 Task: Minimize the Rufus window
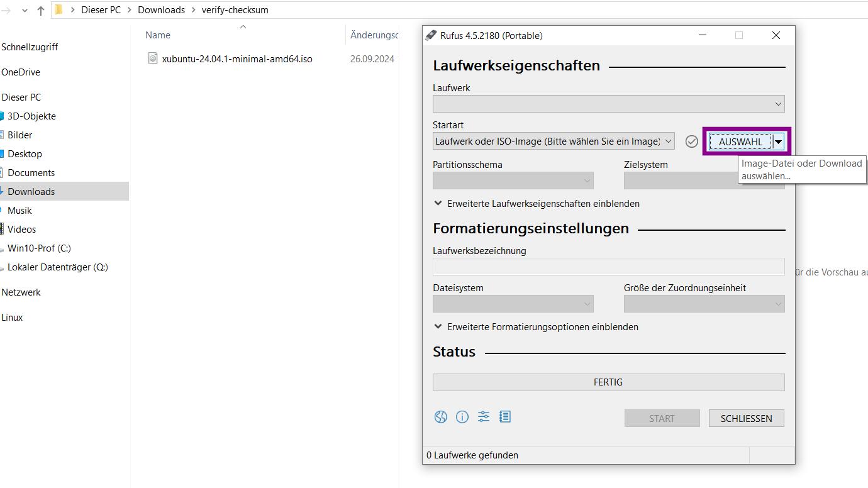pyautogui.click(x=702, y=35)
